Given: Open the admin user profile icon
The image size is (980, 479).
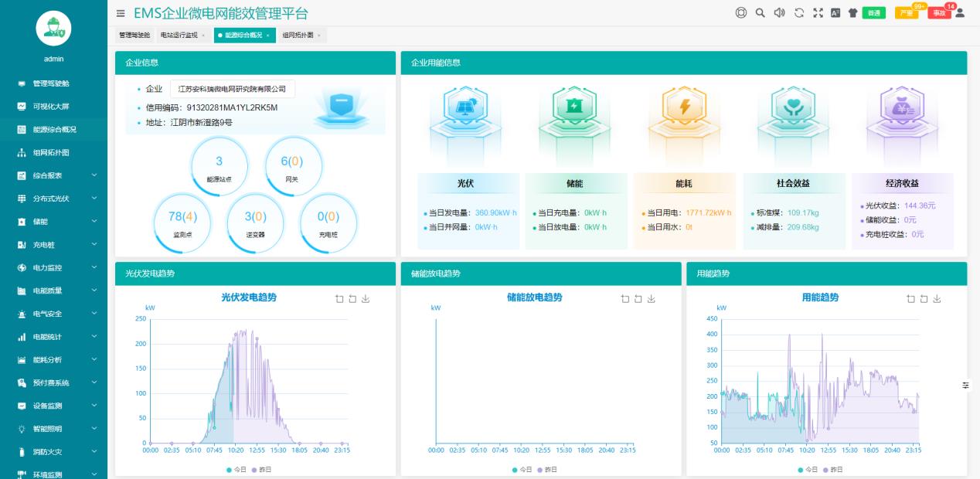Looking at the screenshot, I should click(x=961, y=13).
